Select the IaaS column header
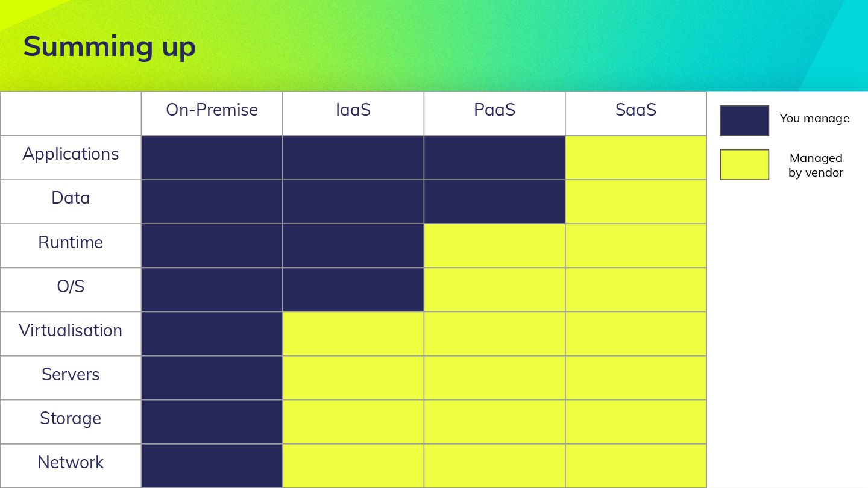This screenshot has height=488, width=868. coord(353,110)
